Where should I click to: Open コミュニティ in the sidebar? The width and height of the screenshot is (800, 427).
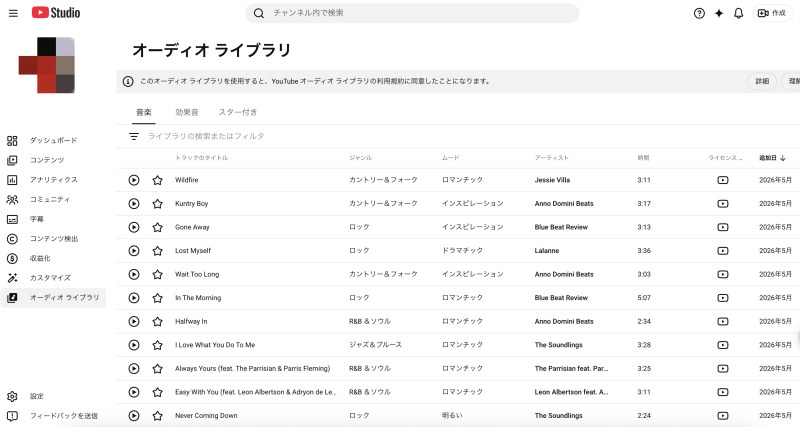pyautogui.click(x=53, y=199)
